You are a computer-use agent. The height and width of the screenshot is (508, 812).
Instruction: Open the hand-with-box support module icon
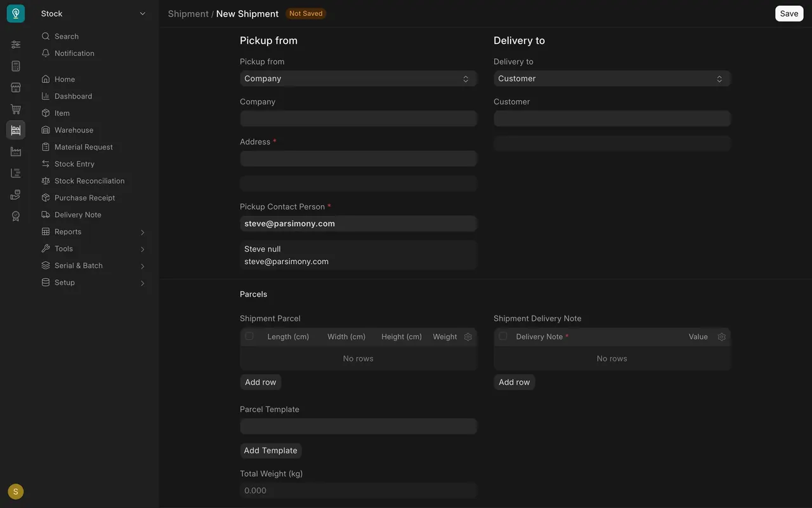tap(16, 195)
